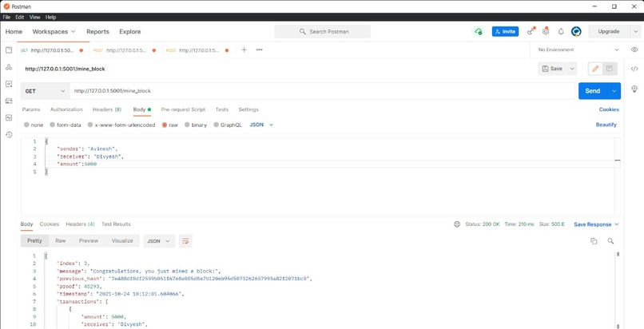Screen dimensions: 644x329
Task: Open the Edit menu
Action: [x=20, y=18]
